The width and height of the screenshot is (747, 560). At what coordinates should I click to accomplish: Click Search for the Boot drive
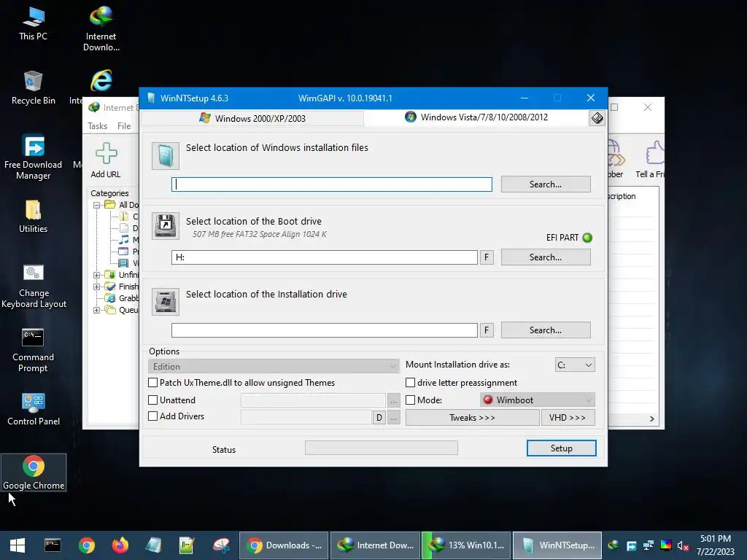[x=546, y=257]
